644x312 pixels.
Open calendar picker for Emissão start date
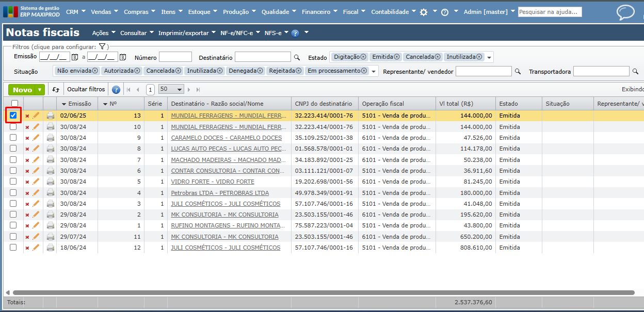click(75, 57)
